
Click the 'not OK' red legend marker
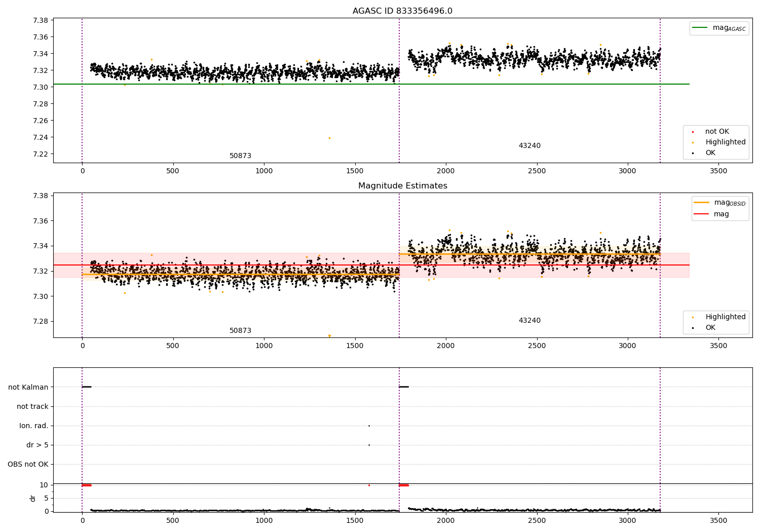pos(693,132)
